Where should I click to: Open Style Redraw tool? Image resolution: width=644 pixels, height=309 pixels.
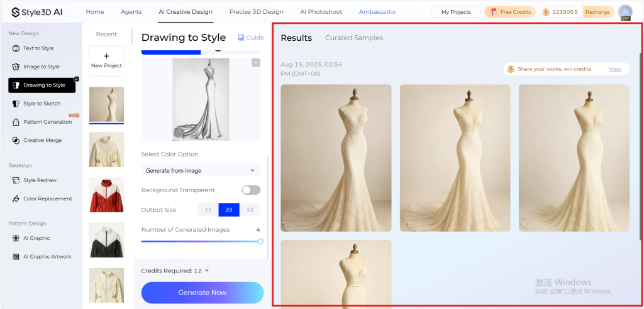pyautogui.click(x=34, y=180)
